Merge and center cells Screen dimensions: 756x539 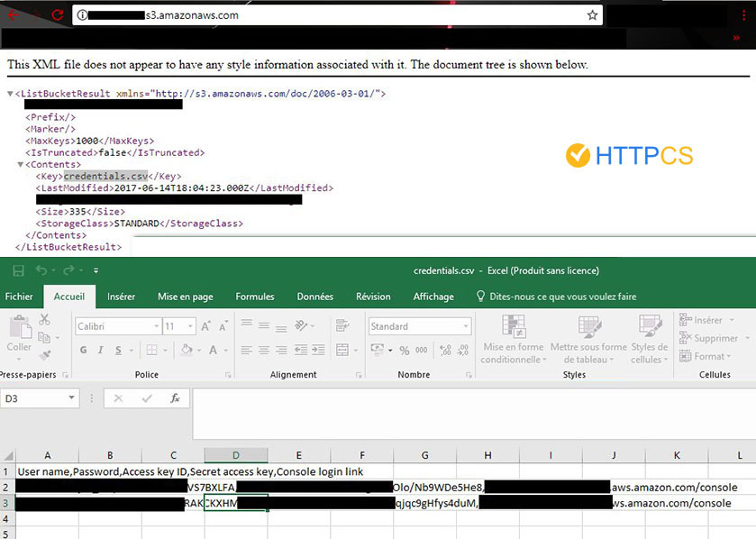coord(342,350)
